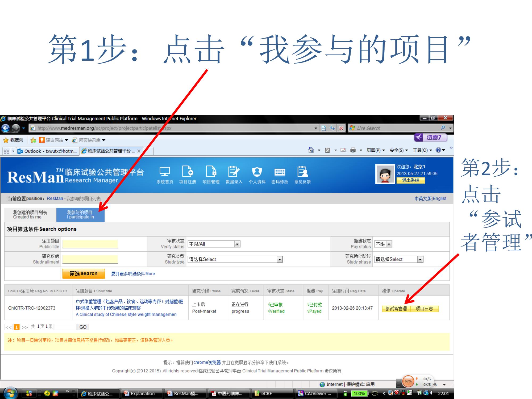Open the 研究类型 请选择Select dropdown
This screenshot has height=399, width=532.
tap(235, 259)
